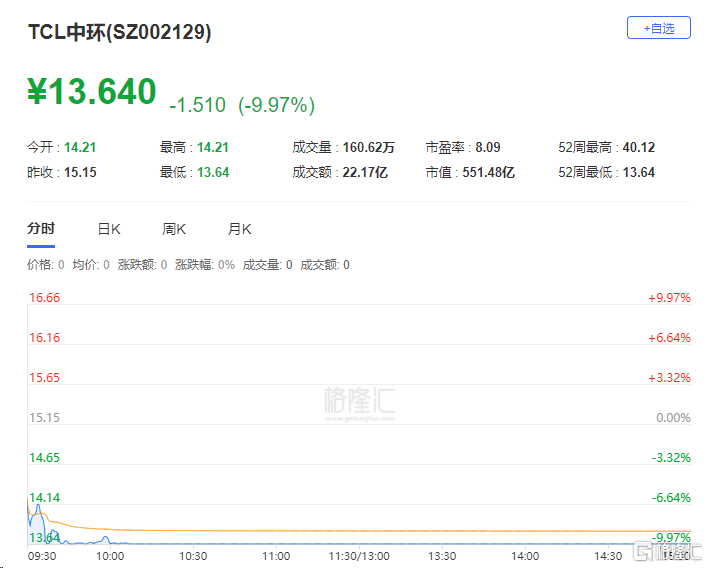The width and height of the screenshot is (708, 568).
Task: Click the 成交量: 0 chart readout
Action: click(267, 265)
